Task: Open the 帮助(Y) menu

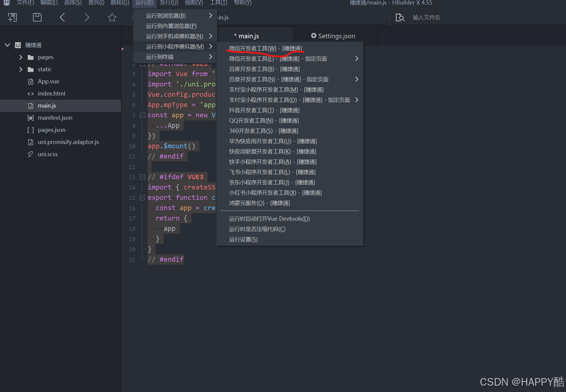Action: (x=243, y=3)
